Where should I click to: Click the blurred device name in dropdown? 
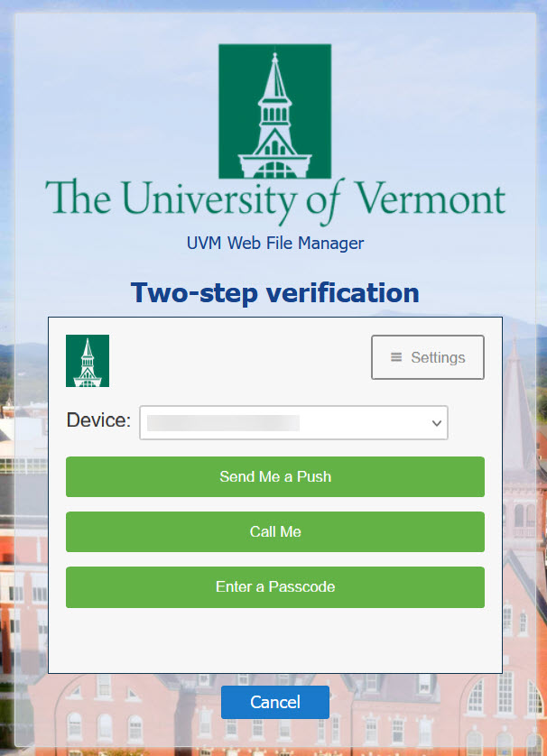coord(223,423)
